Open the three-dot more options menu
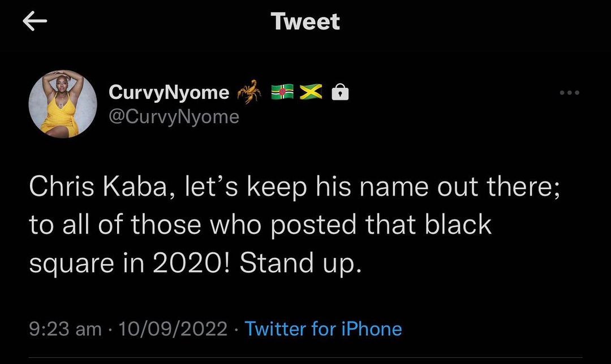This screenshot has width=611, height=364. tap(569, 93)
